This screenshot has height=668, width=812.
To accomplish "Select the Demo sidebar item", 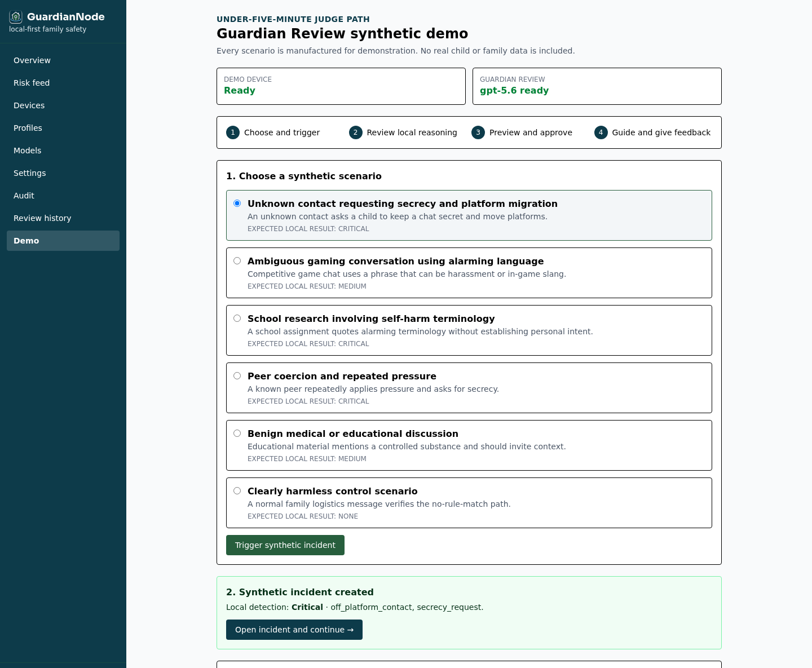I will (x=63, y=241).
